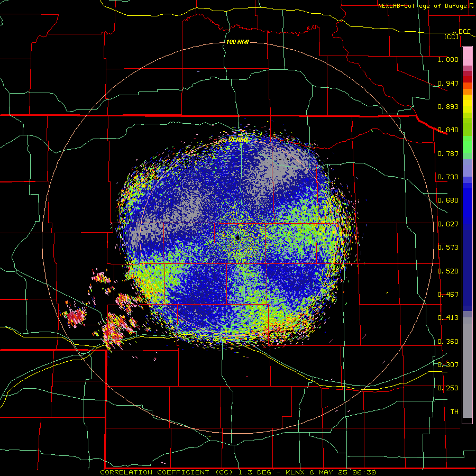Click the 50 NMI range ring label

pos(238,140)
